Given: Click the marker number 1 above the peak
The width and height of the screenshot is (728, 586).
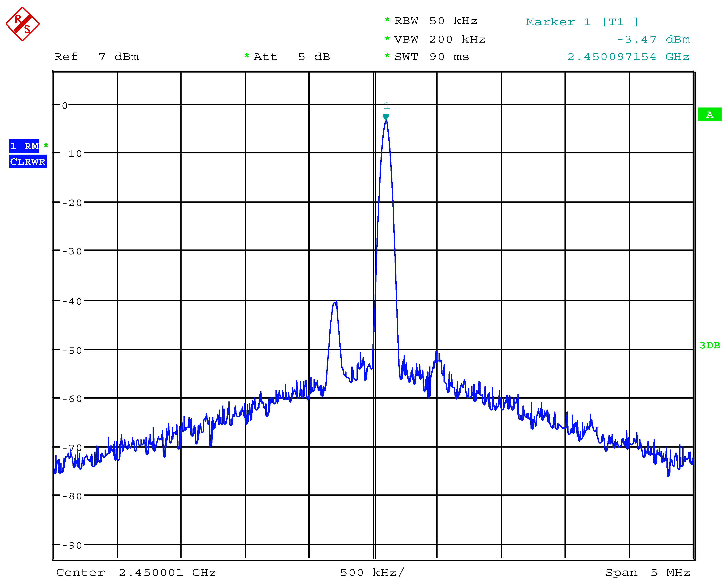Looking at the screenshot, I should point(387,106).
